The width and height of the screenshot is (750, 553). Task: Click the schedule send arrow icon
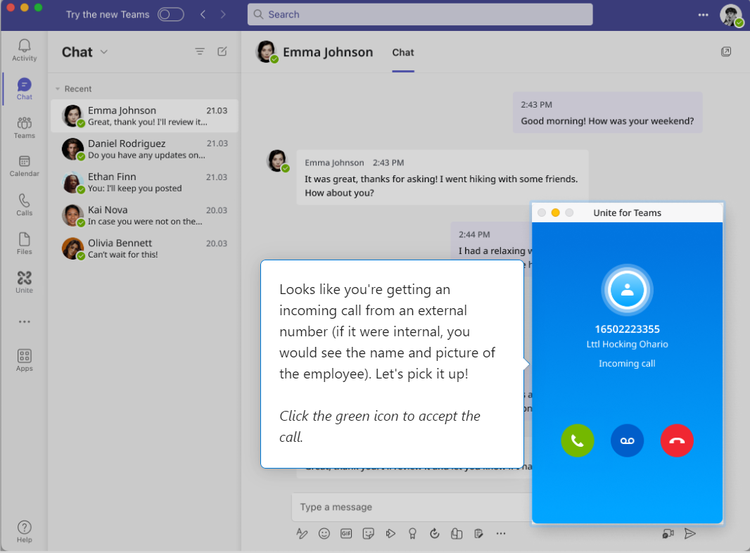pos(390,533)
